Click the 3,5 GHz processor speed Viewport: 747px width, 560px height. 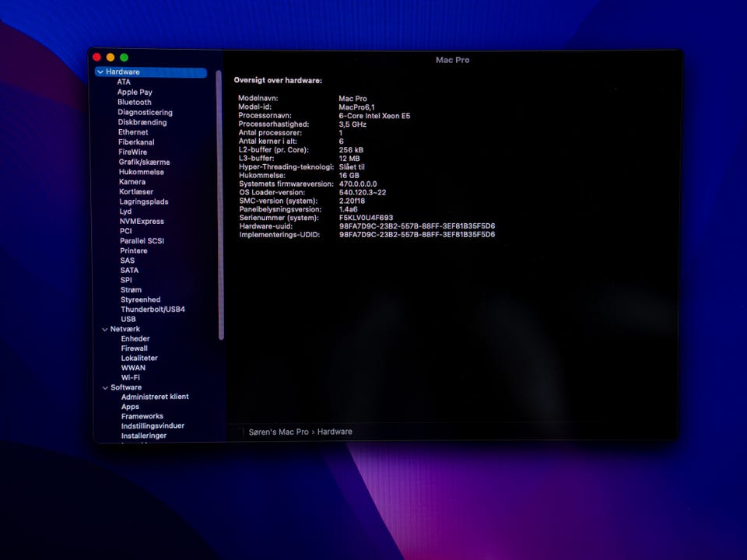tap(352, 124)
